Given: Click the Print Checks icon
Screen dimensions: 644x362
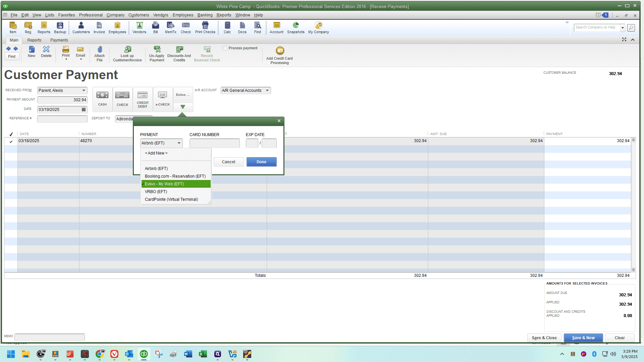Looking at the screenshot, I should [205, 27].
